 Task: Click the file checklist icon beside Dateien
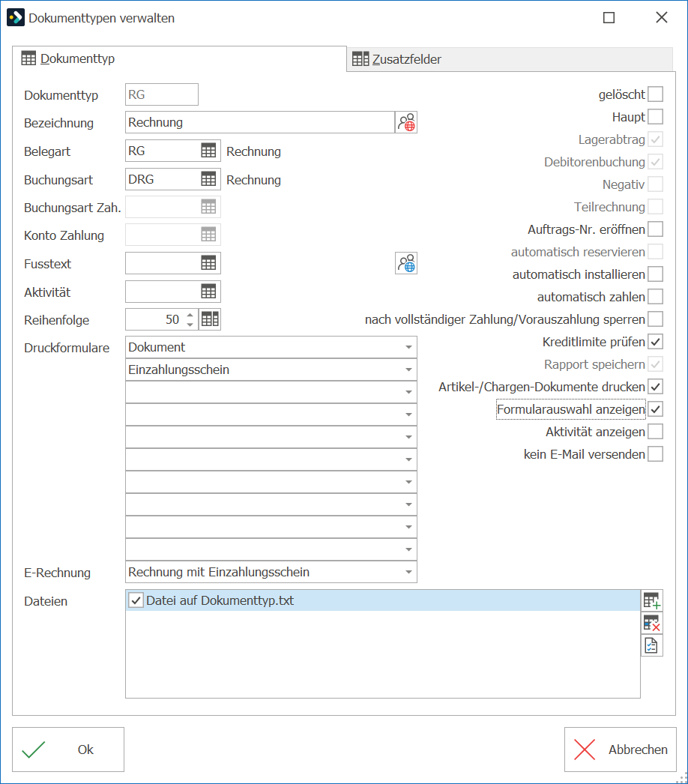(652, 645)
